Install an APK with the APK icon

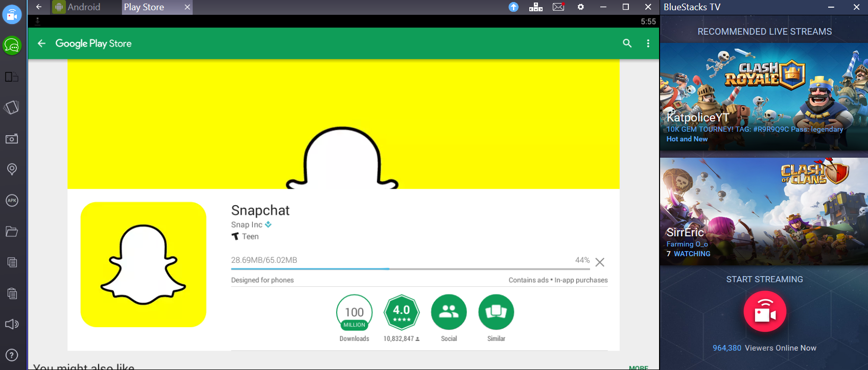[x=12, y=201]
